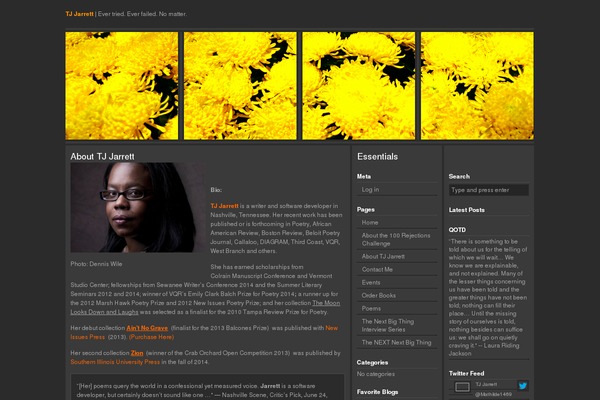Go to the Home page link
The height and width of the screenshot is (400, 600).
coord(370,222)
